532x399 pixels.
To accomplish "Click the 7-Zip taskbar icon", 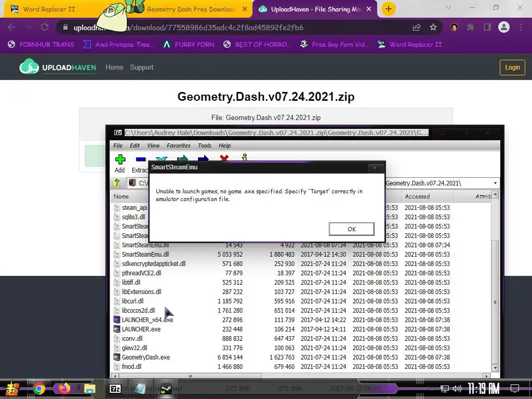I will 115,389.
